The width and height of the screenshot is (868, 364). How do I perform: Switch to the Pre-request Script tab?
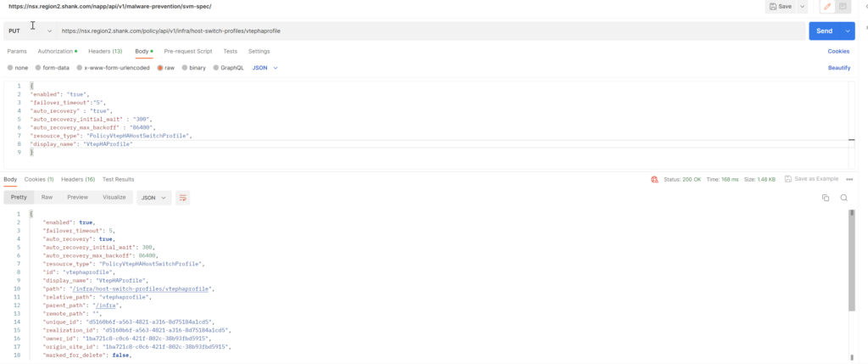[x=187, y=51]
